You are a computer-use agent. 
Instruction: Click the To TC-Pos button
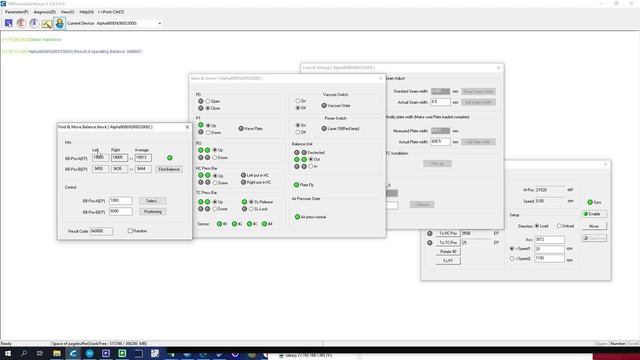pyautogui.click(x=448, y=242)
